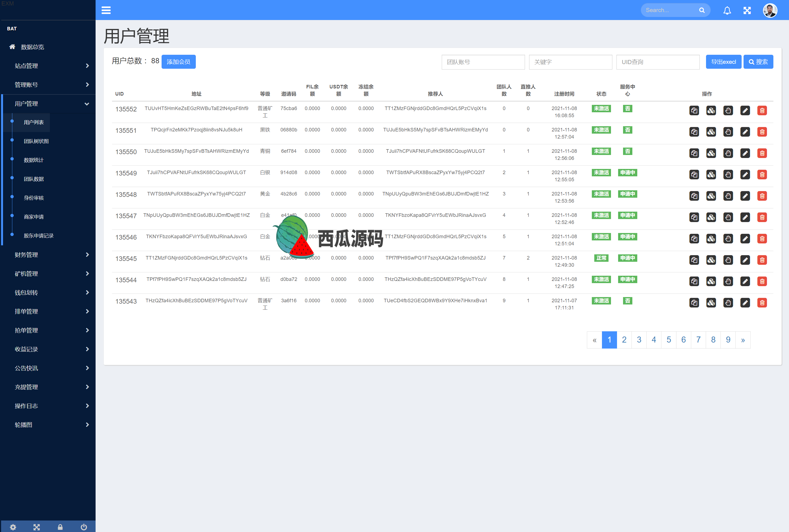Focus the 团队账号 input field
The image size is (789, 532).
coord(483,62)
